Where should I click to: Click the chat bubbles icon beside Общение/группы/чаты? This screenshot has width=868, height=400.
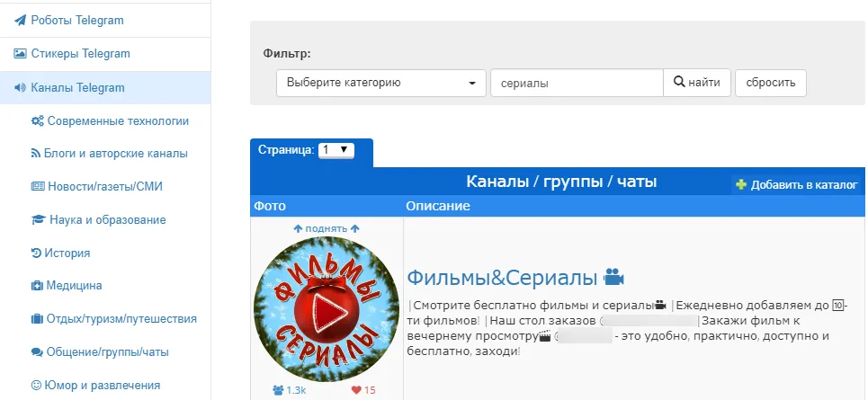pos(37,351)
